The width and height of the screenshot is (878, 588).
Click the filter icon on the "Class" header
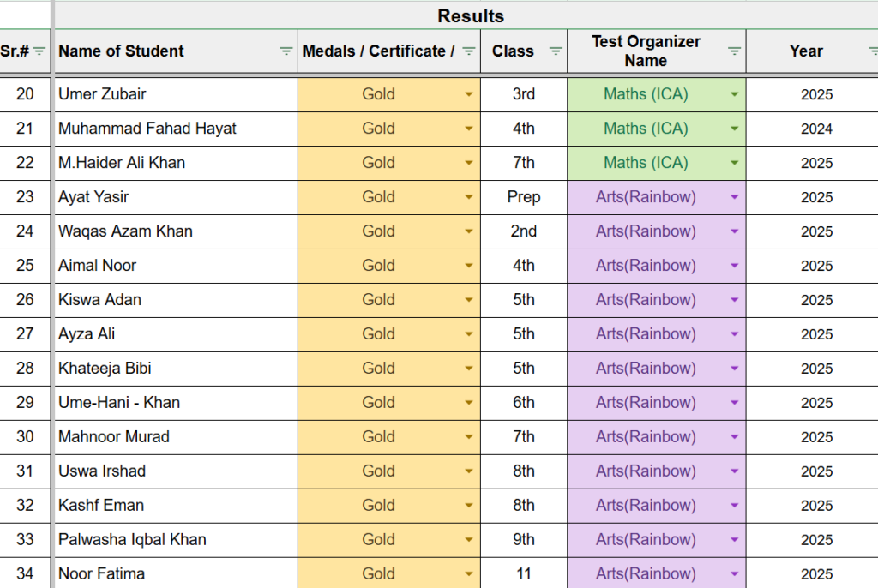pyautogui.click(x=554, y=51)
